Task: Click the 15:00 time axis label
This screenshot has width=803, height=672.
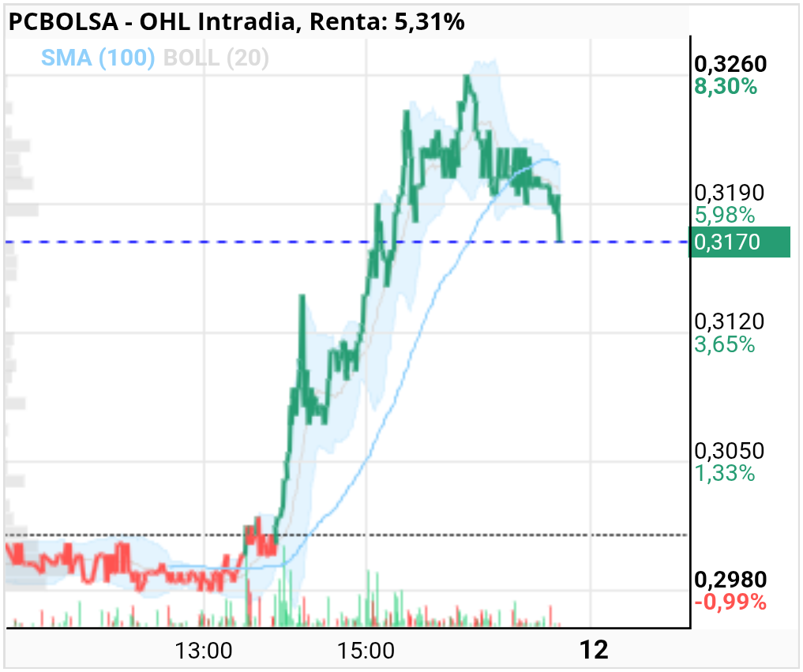Action: tap(366, 651)
